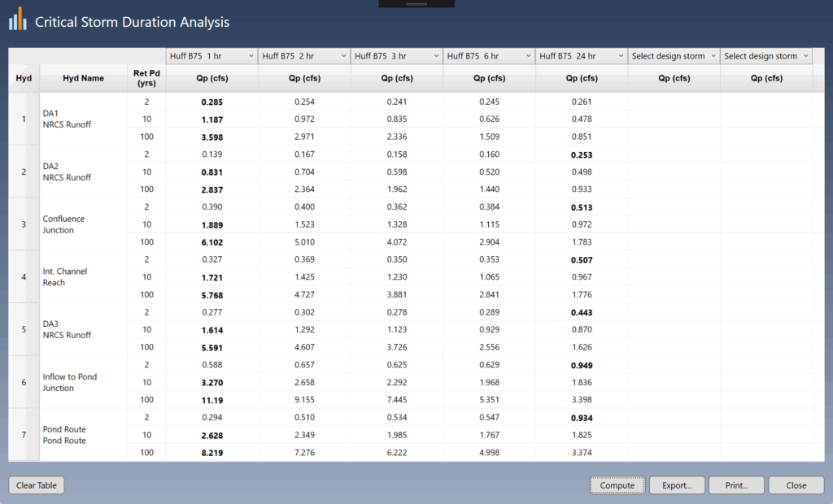Click the DA1 NRCS Runoff name cell
This screenshot has width=833, height=504.
tap(81, 119)
